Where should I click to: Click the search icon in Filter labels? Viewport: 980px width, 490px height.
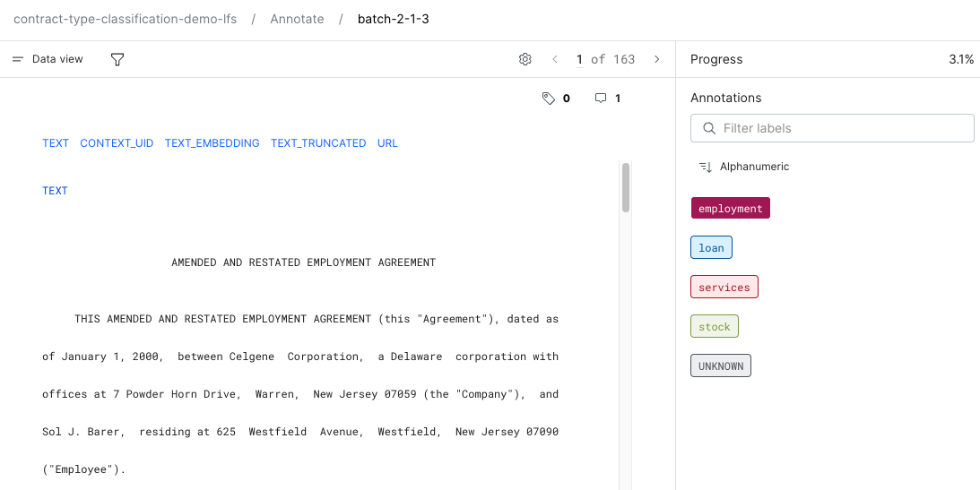pyautogui.click(x=709, y=128)
